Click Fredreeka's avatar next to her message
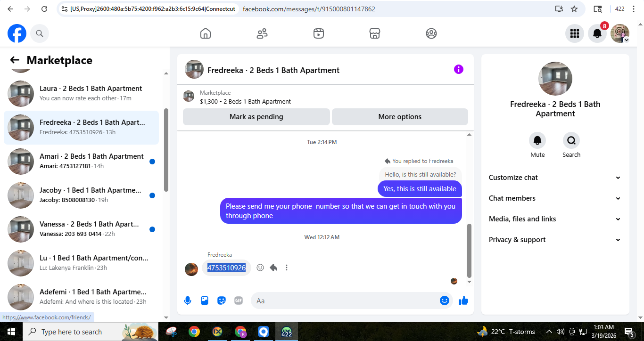 (x=191, y=269)
